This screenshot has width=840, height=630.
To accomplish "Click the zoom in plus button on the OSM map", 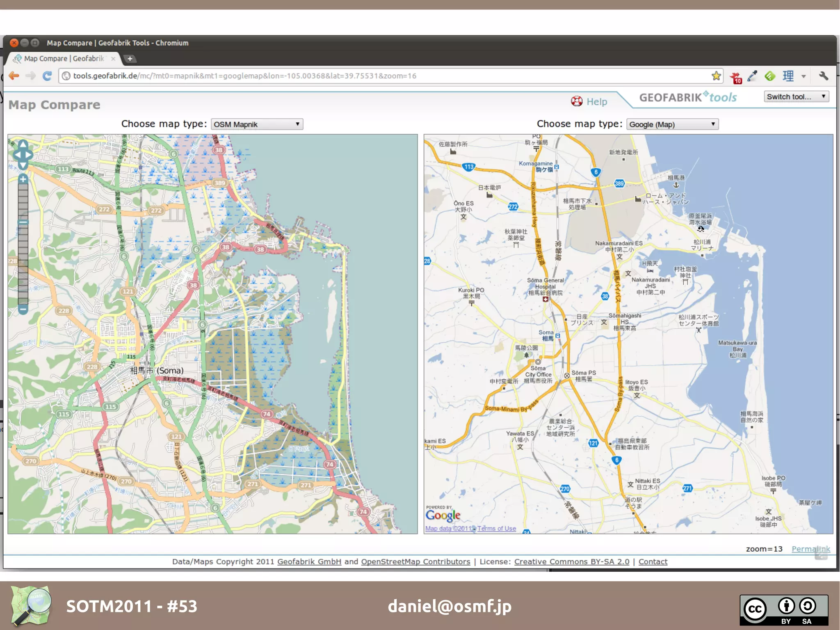I will click(23, 179).
